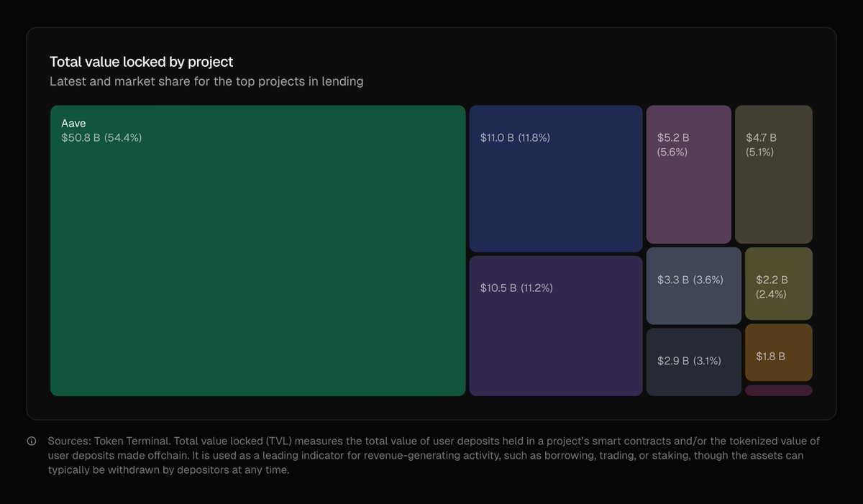The height and width of the screenshot is (504, 863).
Task: Click the $4.7 B (5.1%) block
Action: coord(774,175)
